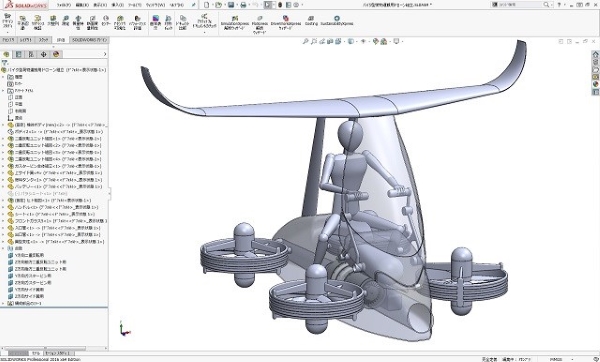Open the Hole Alignment tool (穴整列)
600x362 pixels.
pyautogui.click(x=53, y=21)
